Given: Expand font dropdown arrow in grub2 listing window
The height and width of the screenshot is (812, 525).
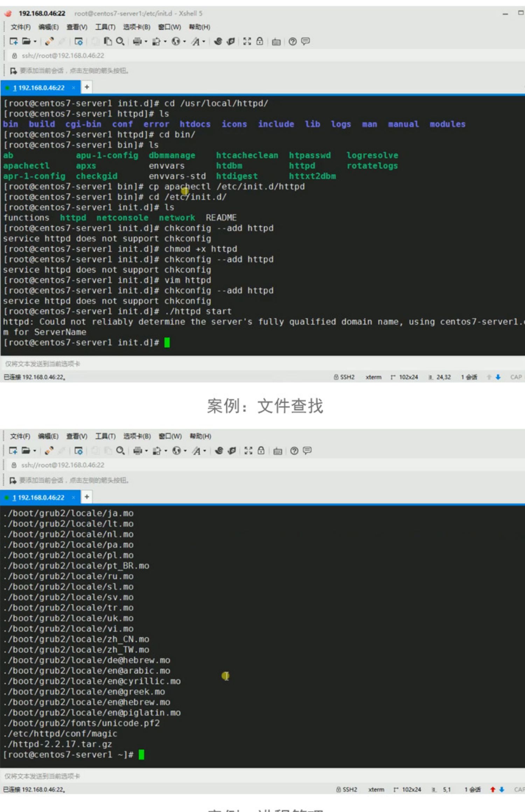Looking at the screenshot, I should (205, 450).
